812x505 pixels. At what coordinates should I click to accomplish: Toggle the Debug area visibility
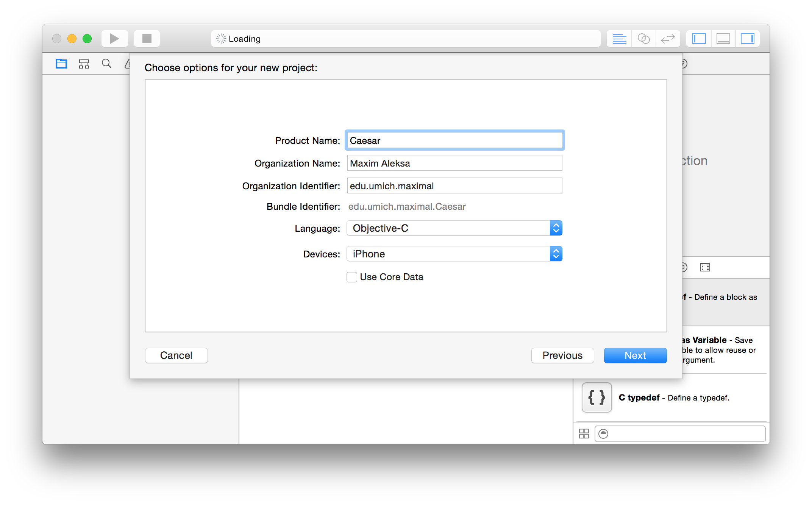723,39
